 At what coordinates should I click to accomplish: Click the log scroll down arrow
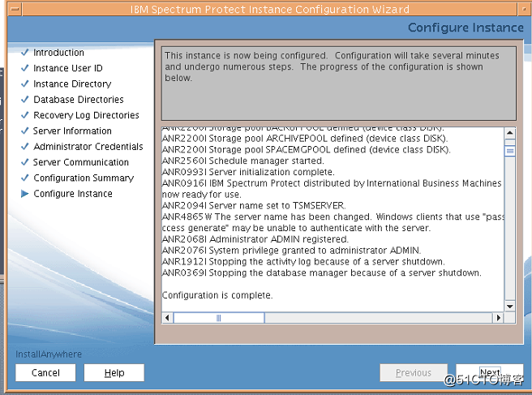[x=509, y=307]
